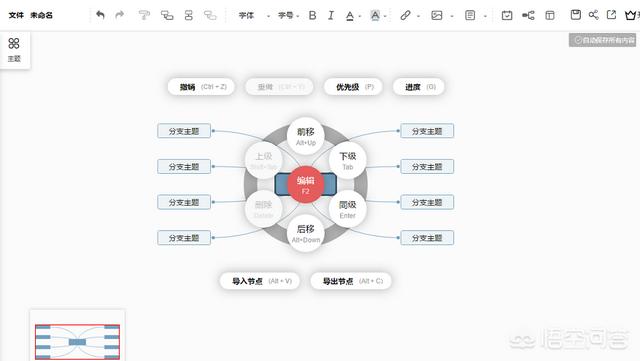Open the layout panel icon
The height and width of the screenshot is (361, 640).
(550, 16)
